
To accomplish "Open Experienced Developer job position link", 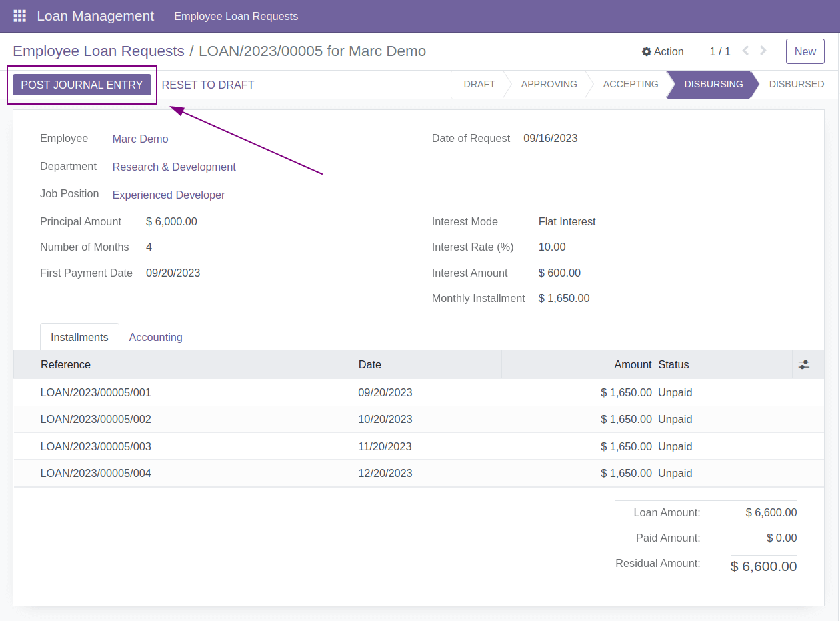I will 169,195.
